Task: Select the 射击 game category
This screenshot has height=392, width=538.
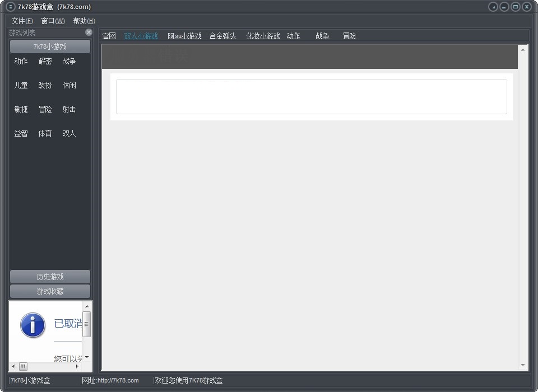Action: click(x=69, y=110)
